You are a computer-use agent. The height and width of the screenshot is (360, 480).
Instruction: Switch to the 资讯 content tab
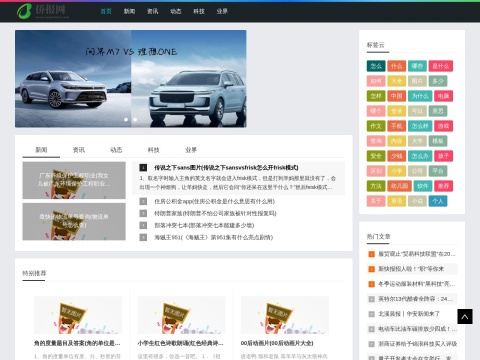pos(79,150)
